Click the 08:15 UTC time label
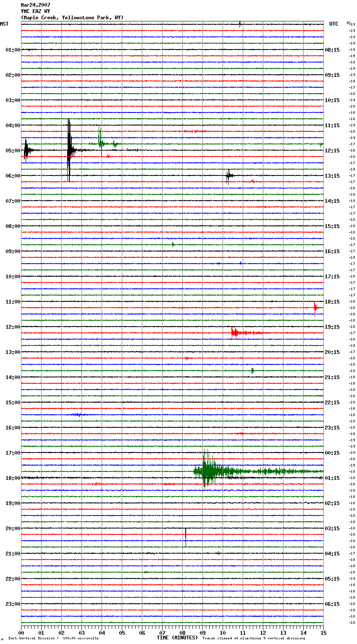Image resolution: width=357 pixels, height=644 pixels. click(332, 50)
